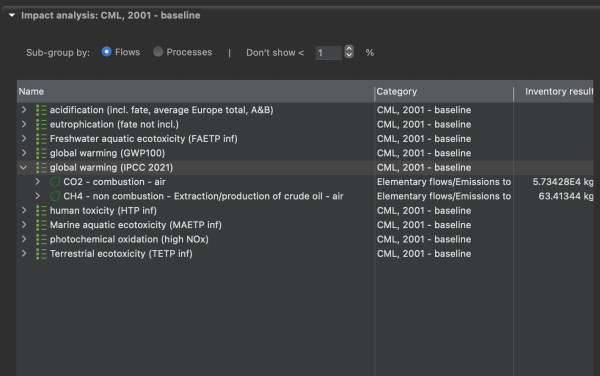Click the human toxicity category icon
Screen dimensions: 600x376
click(x=41, y=211)
